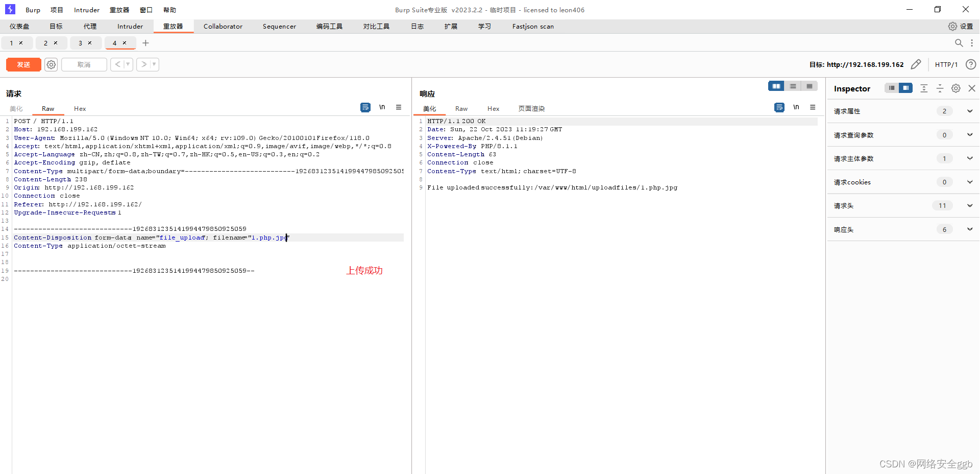
Task: Add a new repeater tab with plus icon
Action: tap(145, 43)
